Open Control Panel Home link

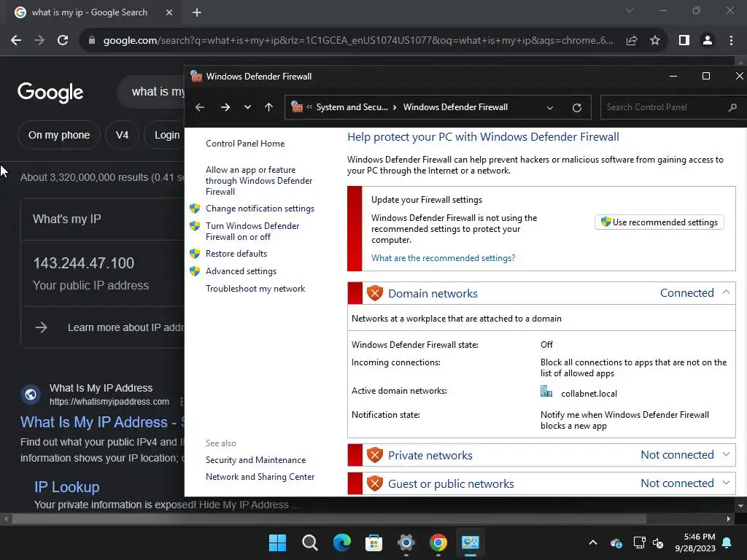click(245, 144)
